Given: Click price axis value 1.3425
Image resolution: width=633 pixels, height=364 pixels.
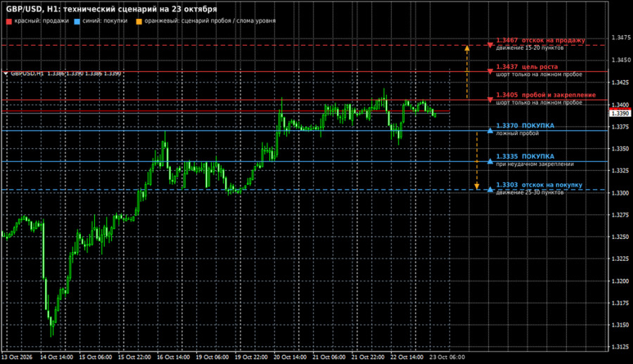Looking at the screenshot, I should 621,83.
